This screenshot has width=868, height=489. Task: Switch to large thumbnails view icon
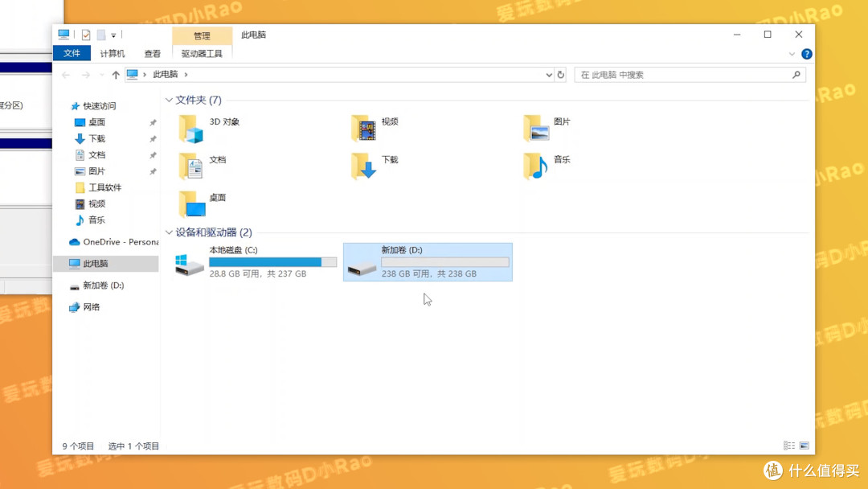pos(805,446)
